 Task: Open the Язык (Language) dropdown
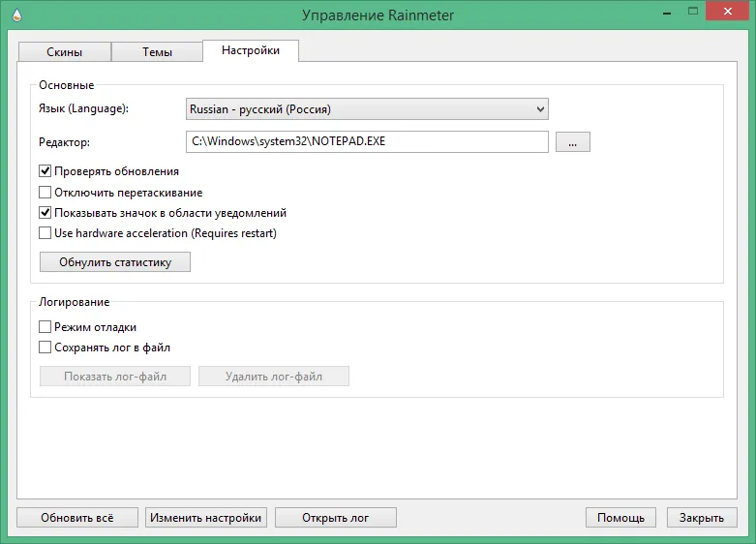(367, 109)
